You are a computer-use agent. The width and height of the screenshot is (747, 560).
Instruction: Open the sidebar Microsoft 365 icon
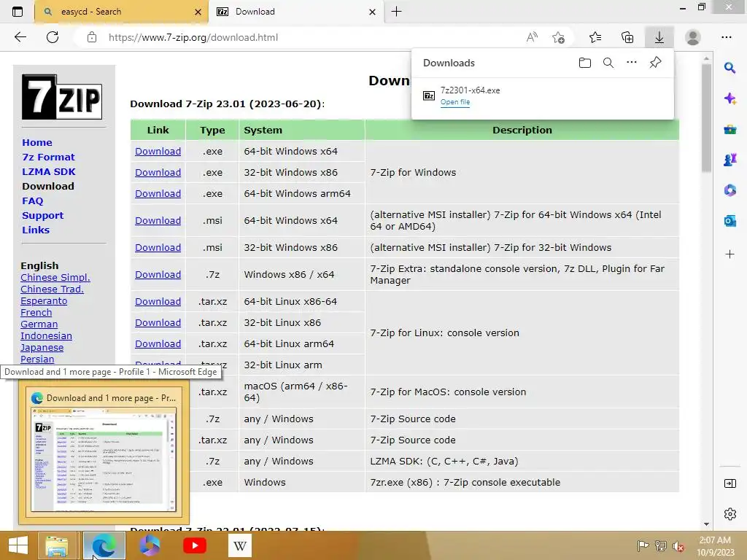click(x=729, y=190)
